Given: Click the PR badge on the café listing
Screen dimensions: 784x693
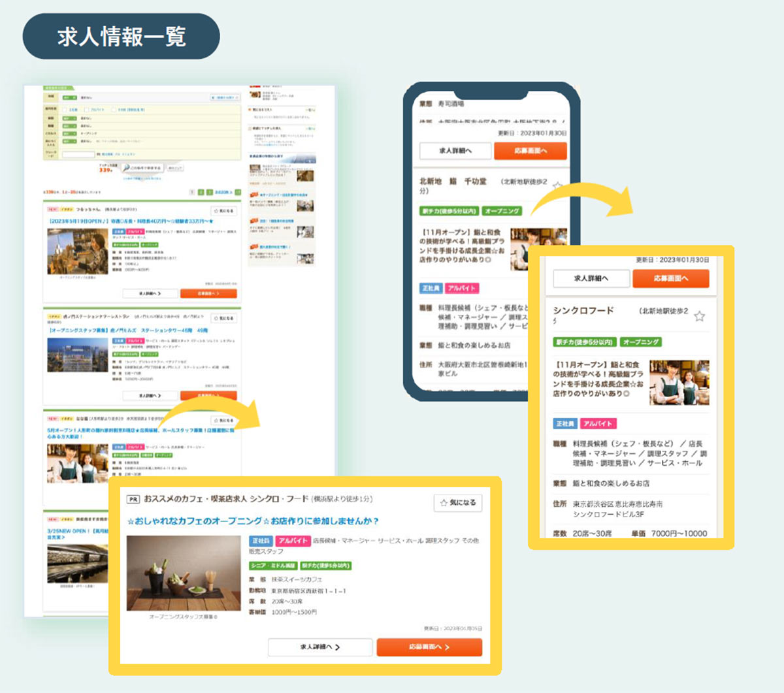Looking at the screenshot, I should [133, 500].
